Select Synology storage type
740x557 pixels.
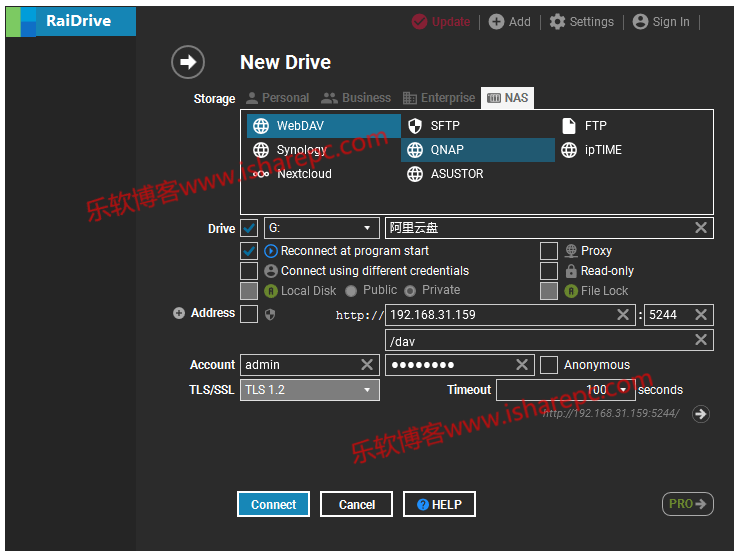click(x=324, y=150)
